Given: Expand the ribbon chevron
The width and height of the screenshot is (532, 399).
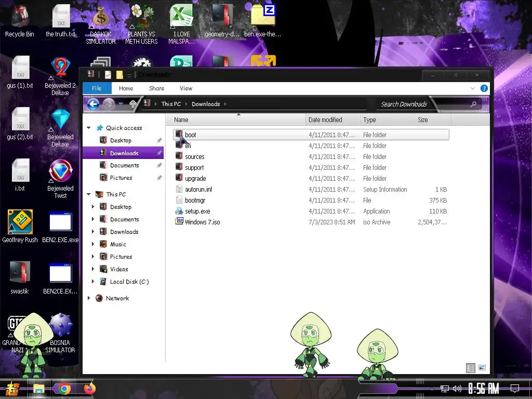Looking at the screenshot, I should click(473, 88).
